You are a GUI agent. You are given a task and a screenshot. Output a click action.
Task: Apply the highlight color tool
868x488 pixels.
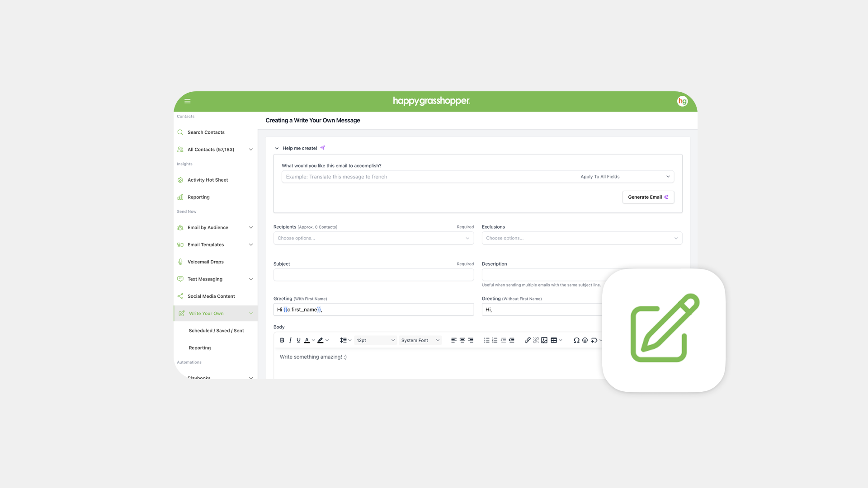[321, 340]
